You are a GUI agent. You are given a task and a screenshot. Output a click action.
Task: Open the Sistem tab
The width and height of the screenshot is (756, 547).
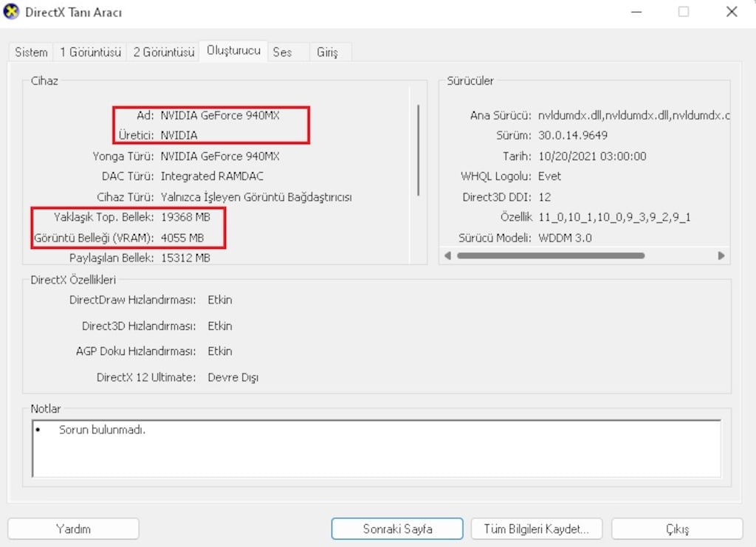31,52
